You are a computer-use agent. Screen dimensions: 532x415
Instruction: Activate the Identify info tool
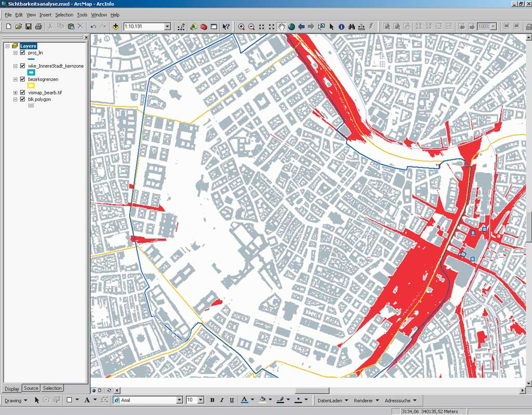(341, 26)
